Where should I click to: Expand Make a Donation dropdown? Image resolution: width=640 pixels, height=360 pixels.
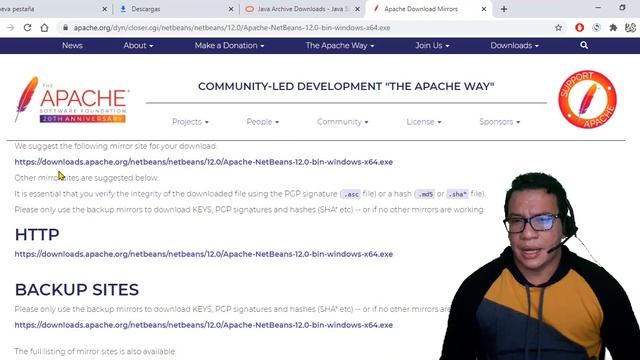(x=229, y=45)
